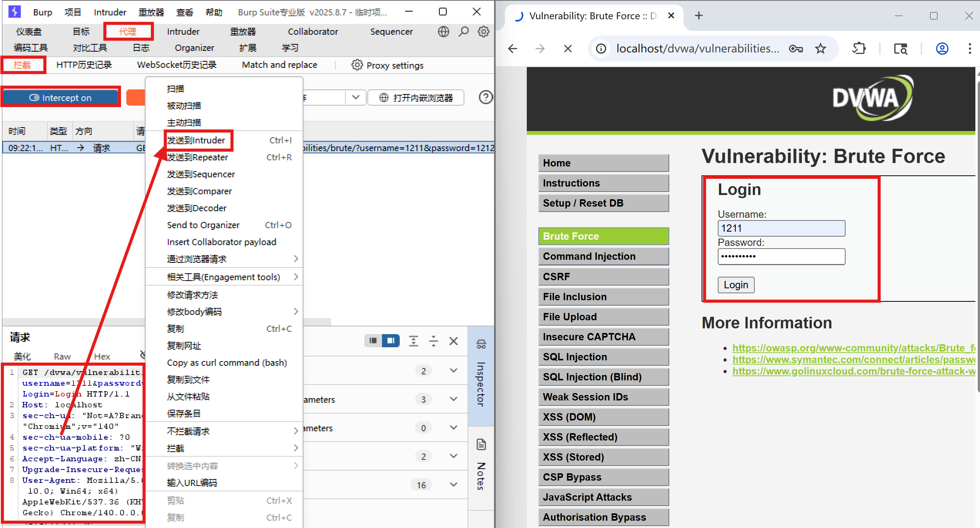
Task: Open Chrome extensions puzzle icon
Action: point(859,49)
